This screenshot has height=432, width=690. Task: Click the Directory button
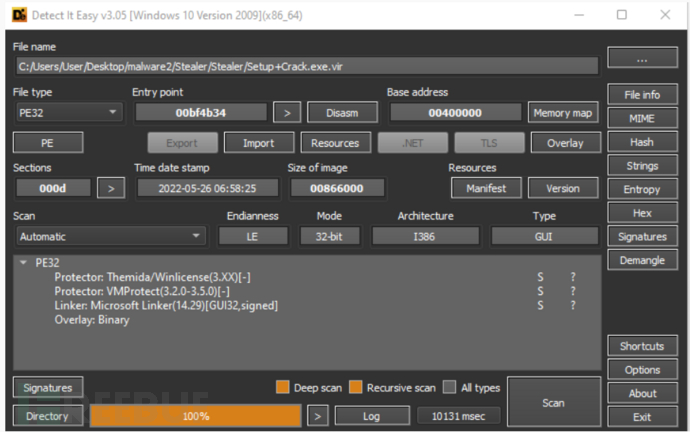(x=48, y=416)
